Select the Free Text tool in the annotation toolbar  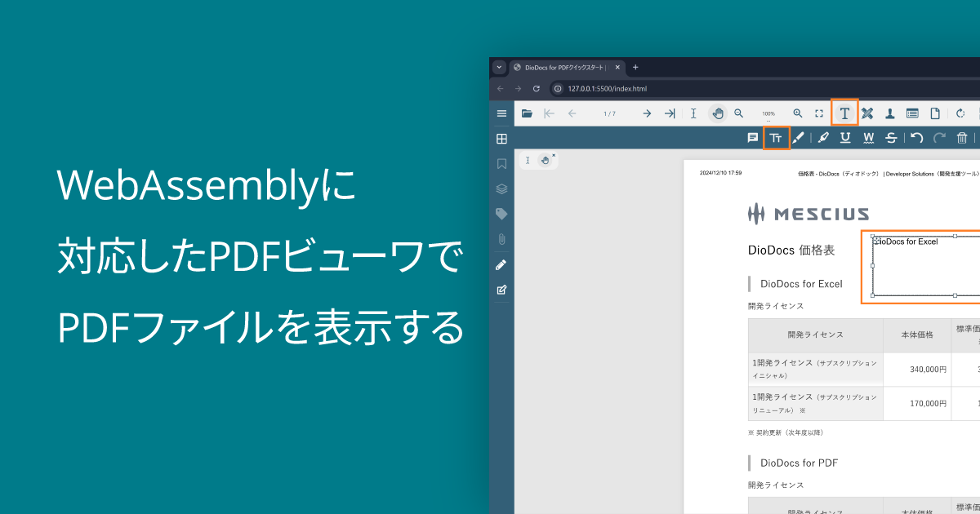776,138
